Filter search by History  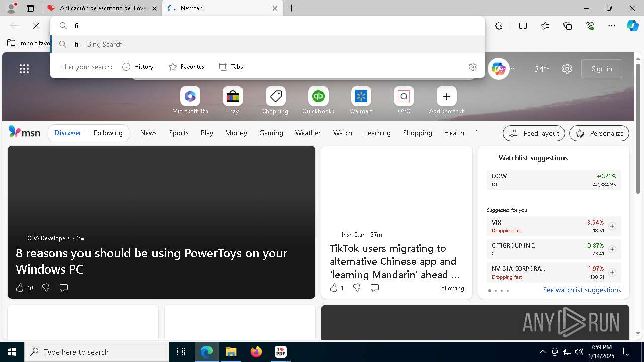[x=138, y=67]
